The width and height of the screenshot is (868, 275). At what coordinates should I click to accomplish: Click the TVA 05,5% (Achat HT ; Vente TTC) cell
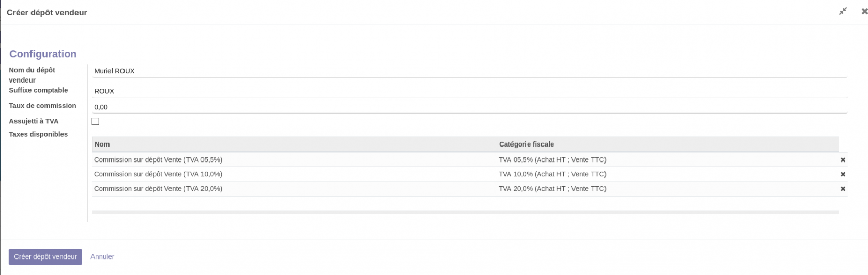[x=552, y=160]
